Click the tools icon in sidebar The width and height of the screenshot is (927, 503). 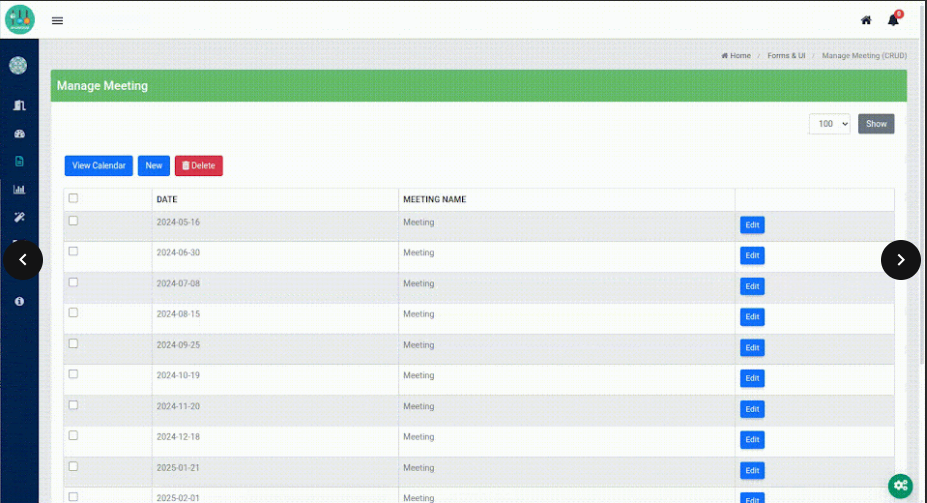pyautogui.click(x=19, y=217)
